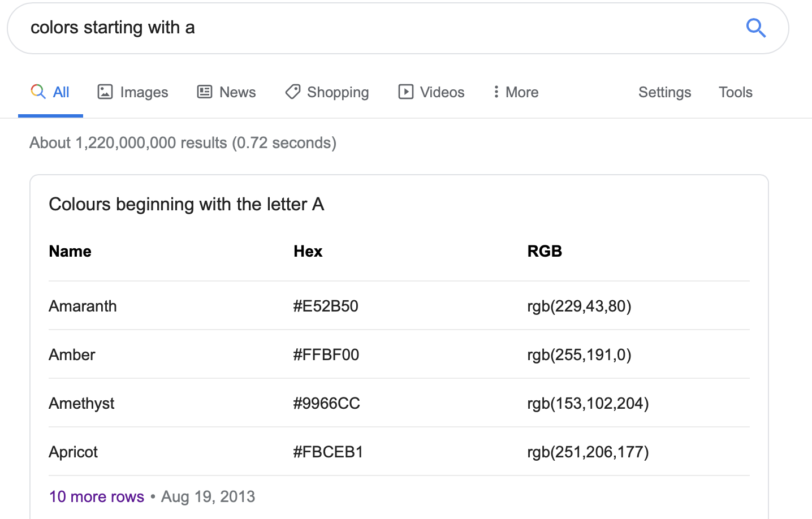Image resolution: width=812 pixels, height=519 pixels.
Task: Switch to the Videos tab
Action: pos(431,92)
